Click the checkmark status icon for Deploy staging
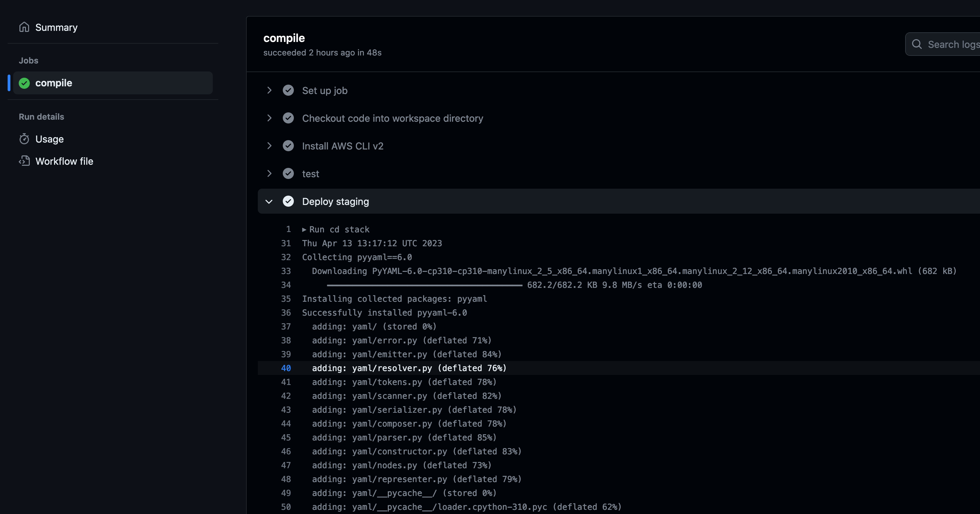 (x=288, y=202)
